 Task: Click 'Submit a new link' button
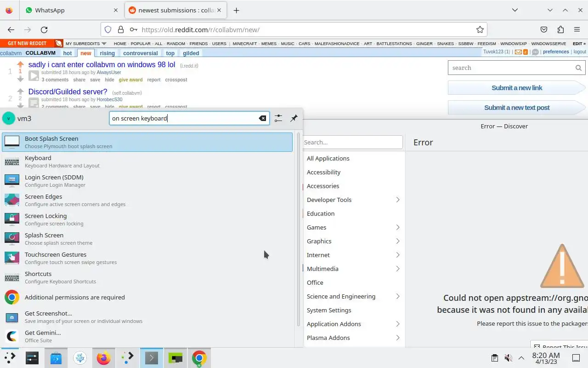517,88
